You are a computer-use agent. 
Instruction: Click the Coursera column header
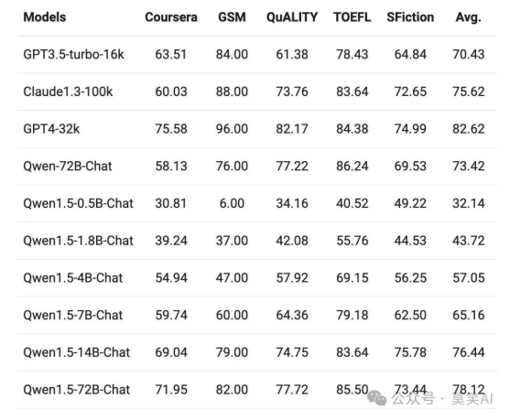pos(171,17)
